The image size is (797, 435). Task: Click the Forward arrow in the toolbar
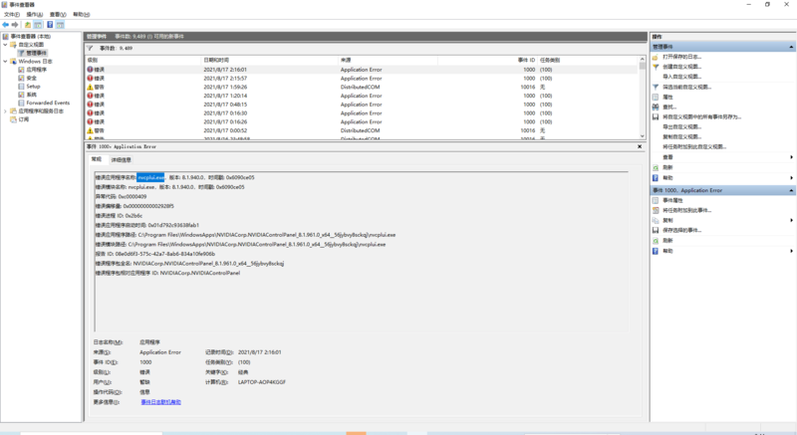[x=15, y=25]
